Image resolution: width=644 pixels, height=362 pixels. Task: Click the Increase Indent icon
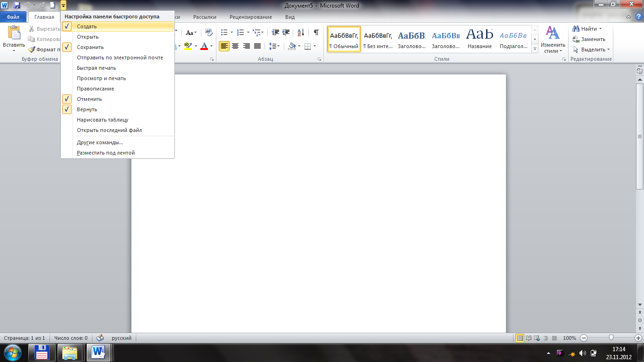(286, 33)
